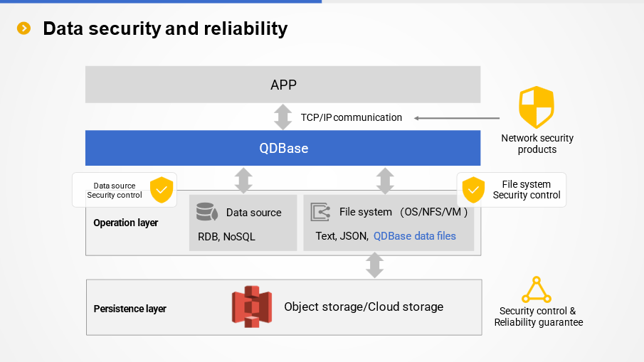Click the double arrow above File system
Image resolution: width=644 pixels, height=362 pixels.
385,181
